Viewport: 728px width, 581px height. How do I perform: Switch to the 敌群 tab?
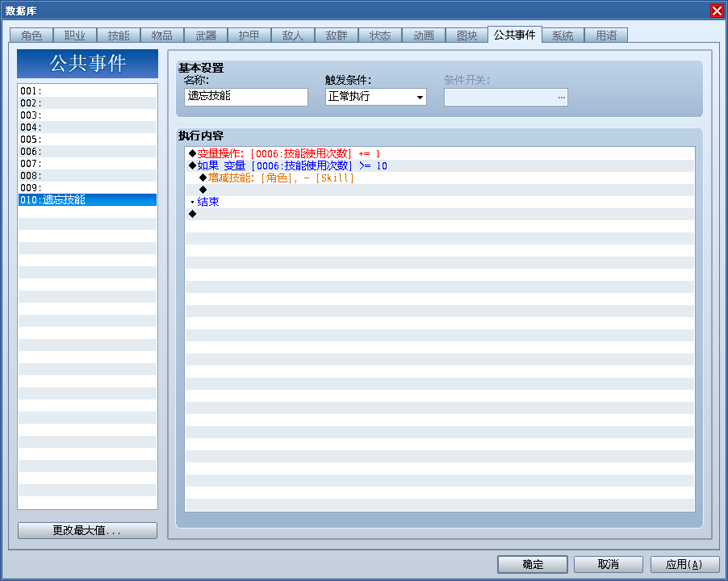point(337,36)
